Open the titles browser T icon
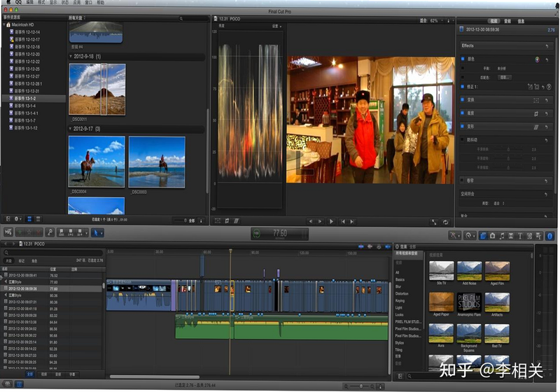Image resolution: width=560 pixels, height=392 pixels. tap(520, 236)
